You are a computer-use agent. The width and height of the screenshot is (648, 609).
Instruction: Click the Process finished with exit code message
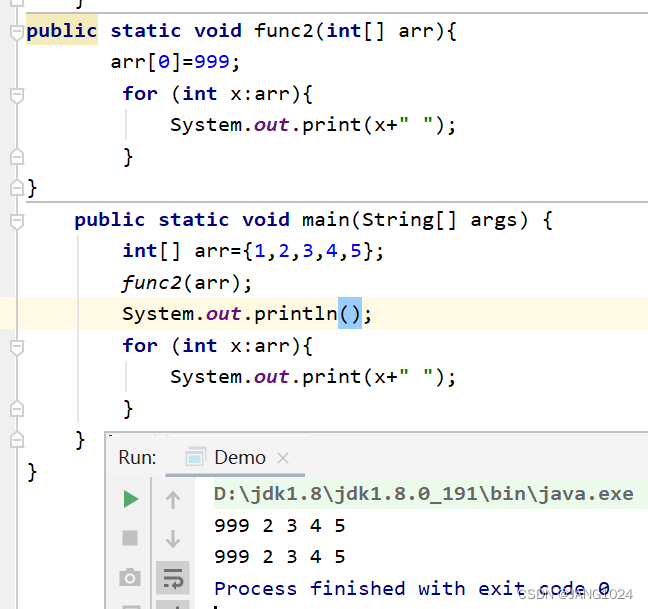(412, 589)
